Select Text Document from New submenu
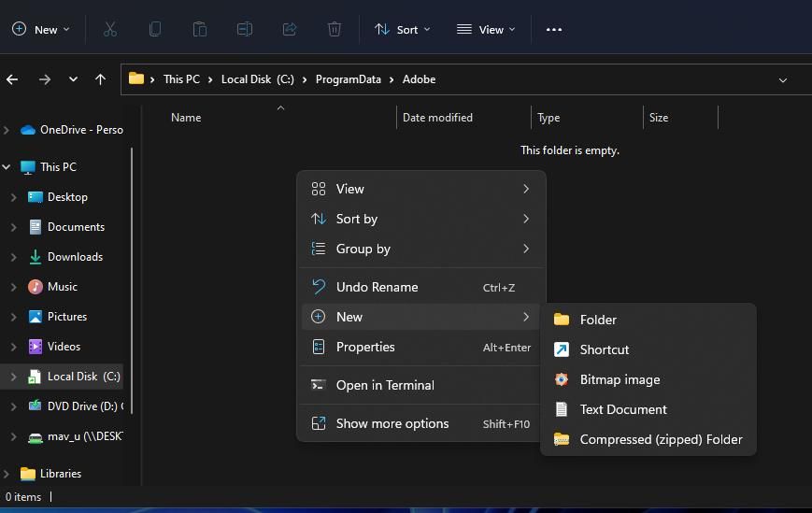The width and height of the screenshot is (812, 513). (622, 409)
